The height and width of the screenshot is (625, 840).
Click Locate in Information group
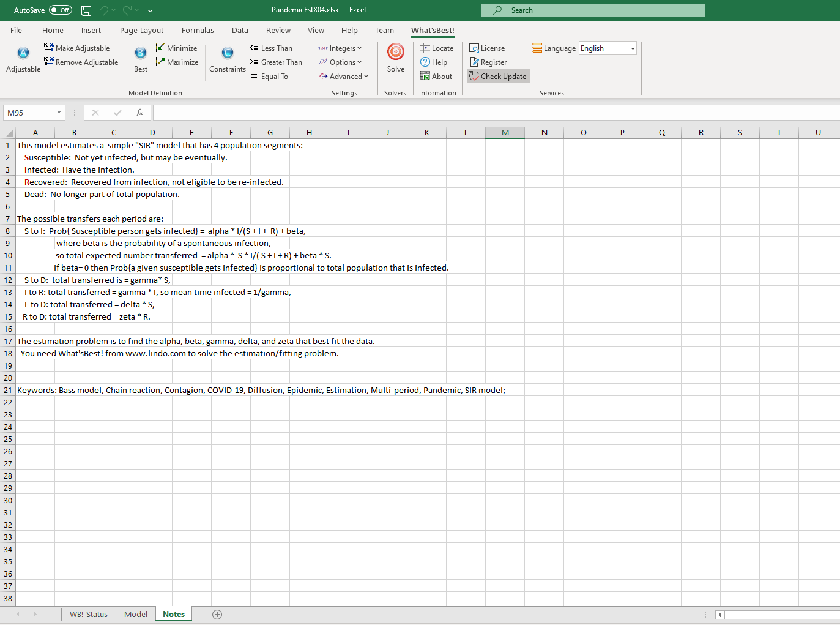(x=437, y=48)
